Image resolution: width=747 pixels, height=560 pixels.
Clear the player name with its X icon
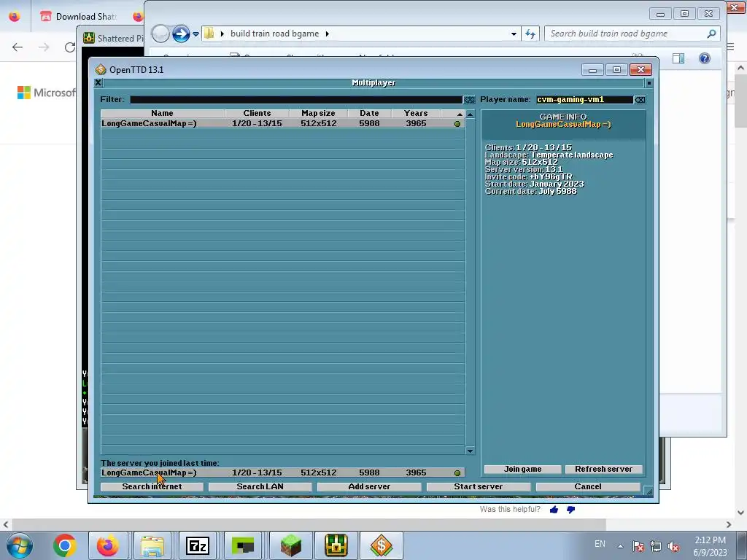point(640,99)
